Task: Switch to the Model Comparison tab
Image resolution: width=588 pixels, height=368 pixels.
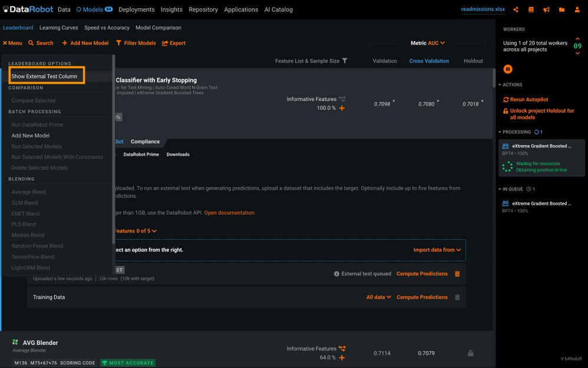Action: point(158,28)
